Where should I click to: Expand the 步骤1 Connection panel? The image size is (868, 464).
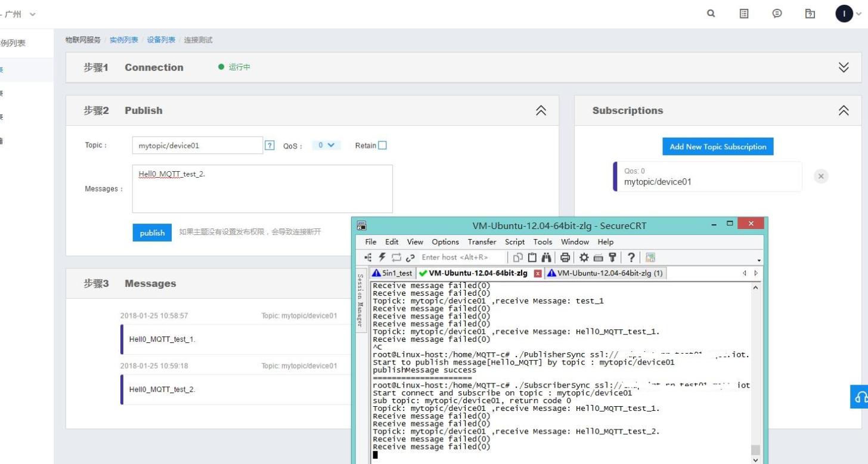[844, 67]
